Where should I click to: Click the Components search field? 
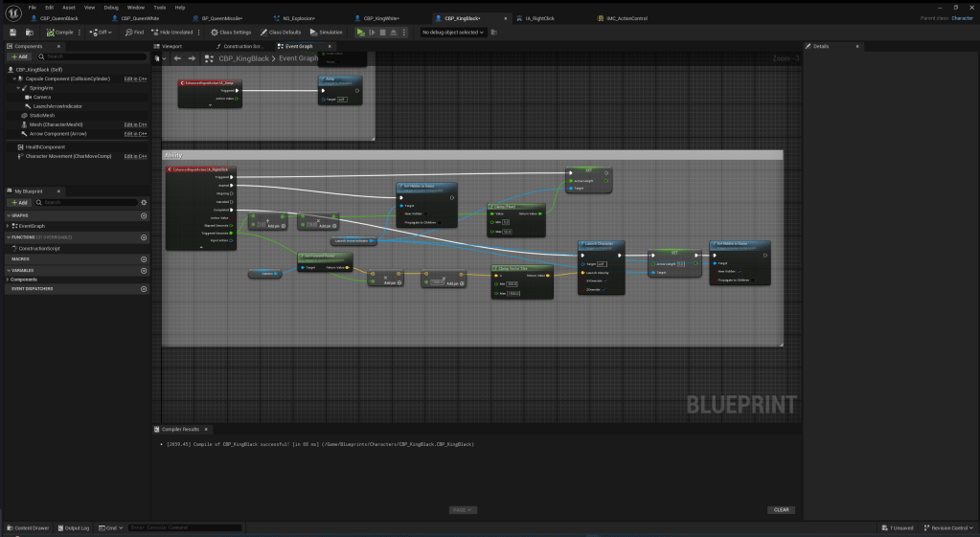click(x=91, y=57)
